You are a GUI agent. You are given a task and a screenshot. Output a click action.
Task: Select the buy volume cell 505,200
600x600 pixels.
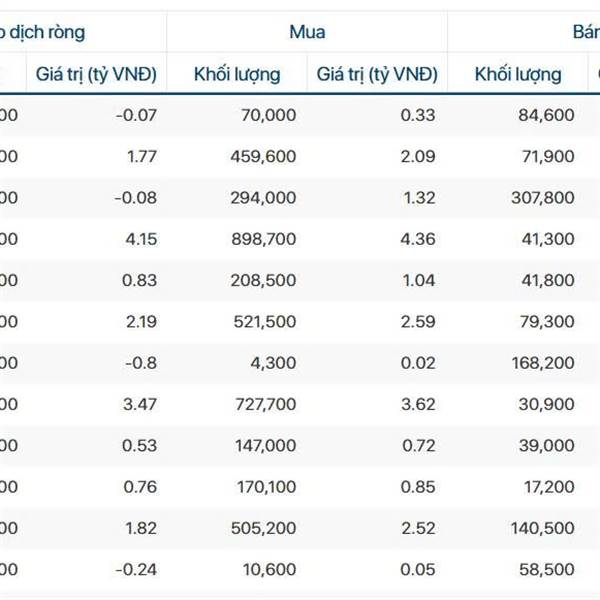point(263,528)
